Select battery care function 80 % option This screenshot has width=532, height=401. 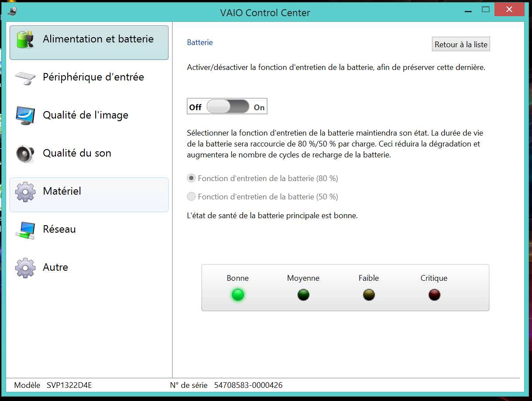191,178
